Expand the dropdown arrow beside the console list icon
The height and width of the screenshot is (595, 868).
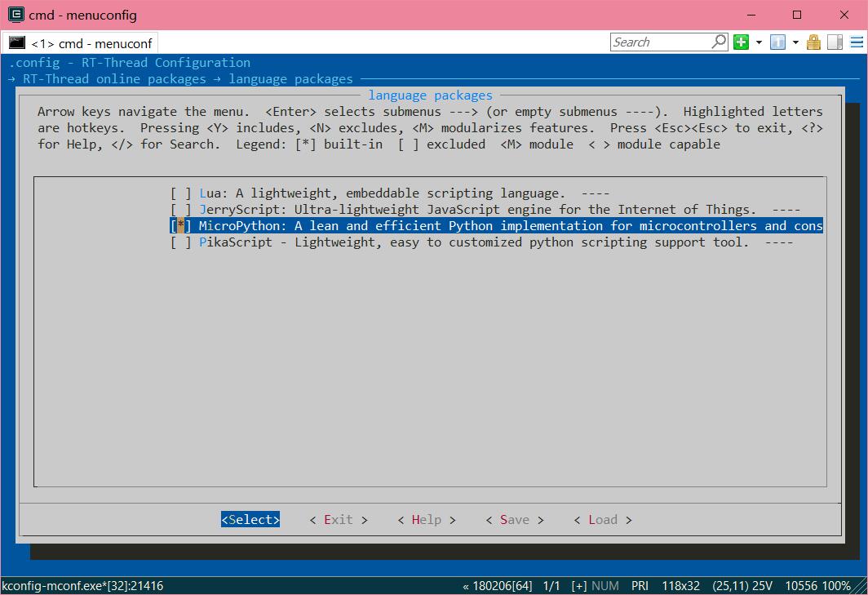click(795, 42)
